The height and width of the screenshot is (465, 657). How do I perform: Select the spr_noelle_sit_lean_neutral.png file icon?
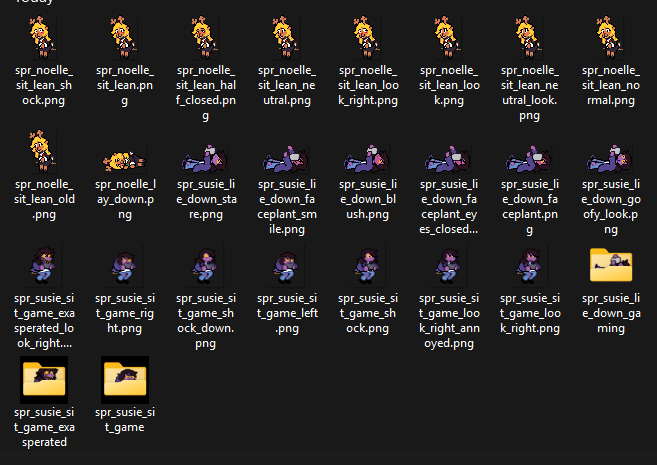(287, 37)
